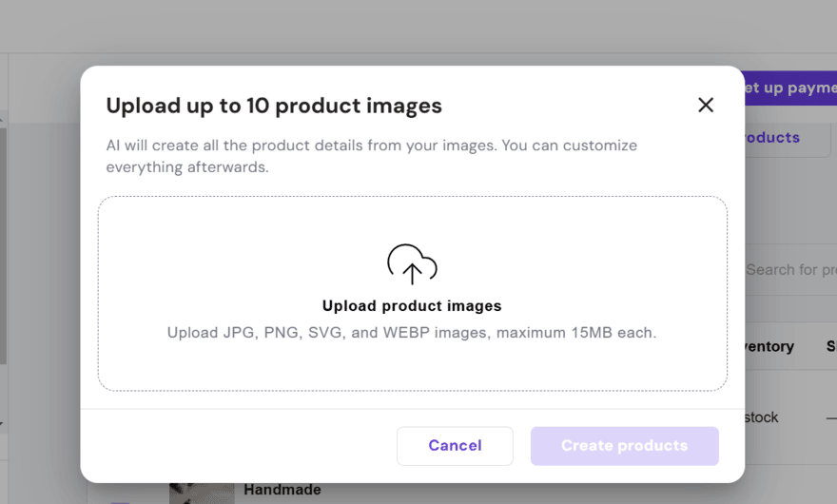Click the left sidebar scrollbar

pyautogui.click(x=3, y=245)
